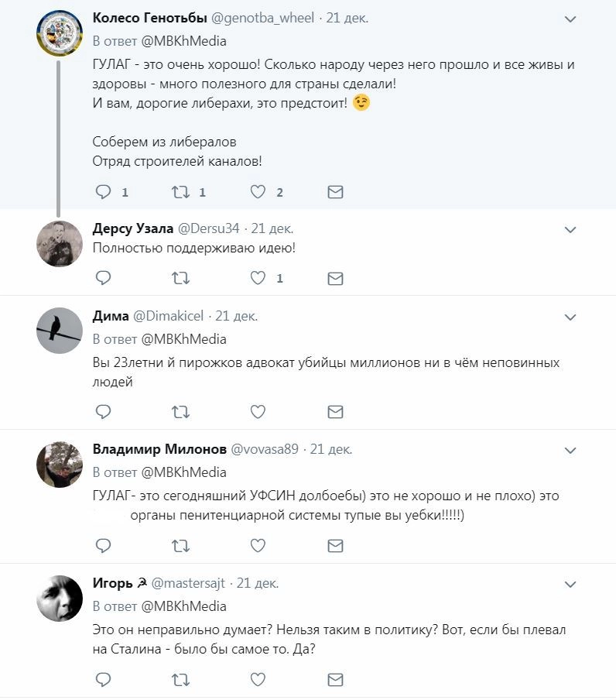Open the dropdown arrow on Игорь's tweet
616x700 pixels.
[570, 584]
